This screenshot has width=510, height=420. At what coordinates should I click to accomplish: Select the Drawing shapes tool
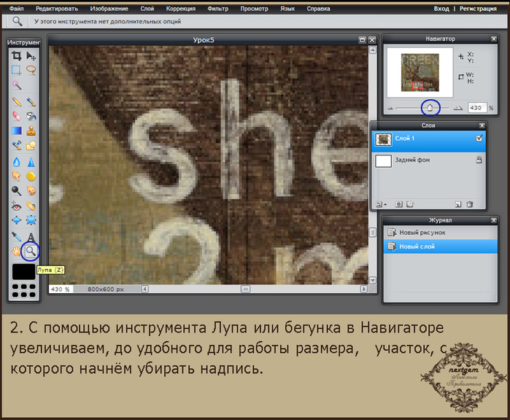pos(31,145)
